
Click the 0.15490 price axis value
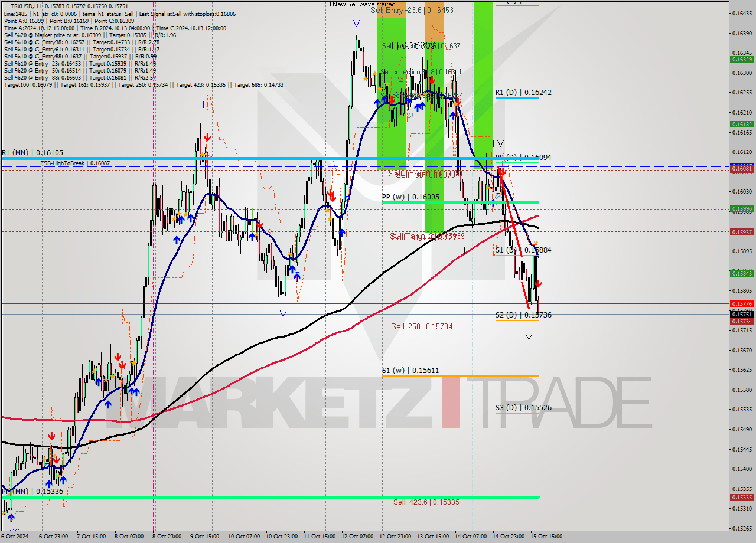(742, 429)
